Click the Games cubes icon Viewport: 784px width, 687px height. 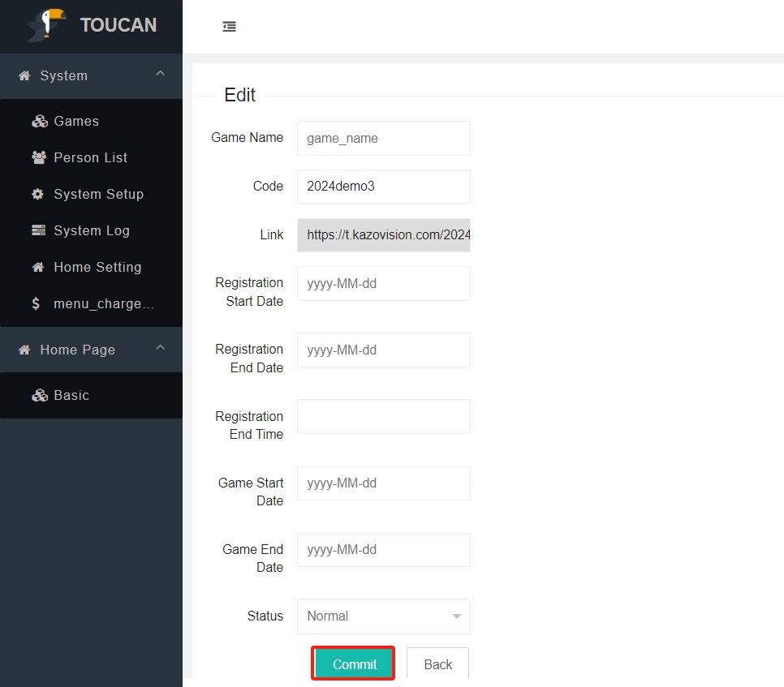(x=39, y=122)
